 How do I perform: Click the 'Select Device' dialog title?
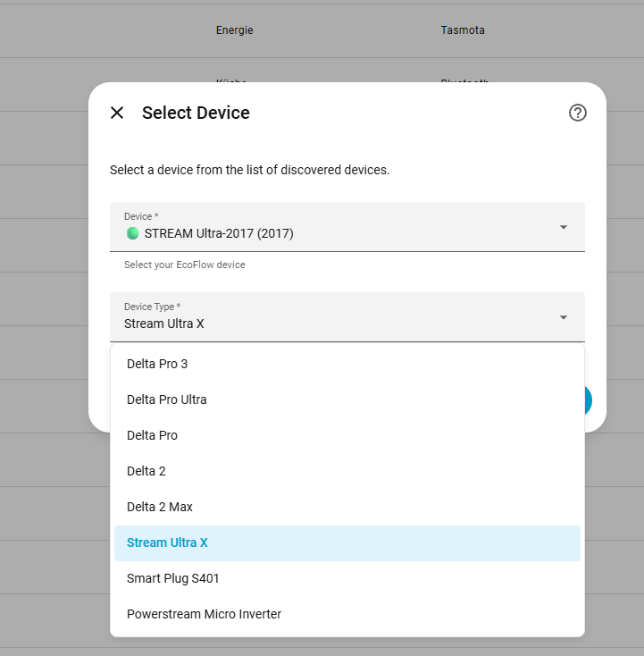click(196, 113)
